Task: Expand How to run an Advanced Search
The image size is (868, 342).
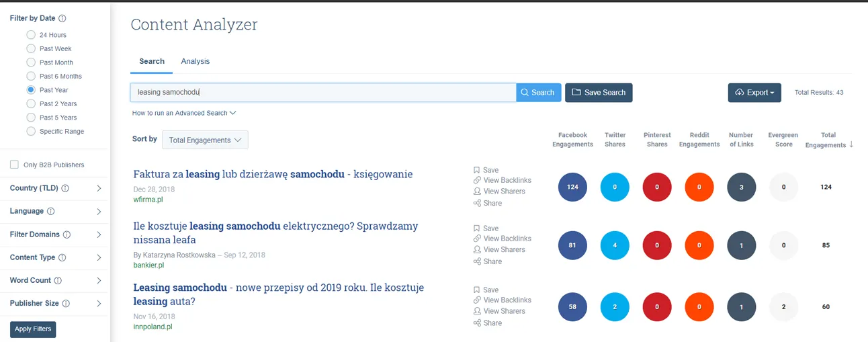Action: pyautogui.click(x=184, y=113)
